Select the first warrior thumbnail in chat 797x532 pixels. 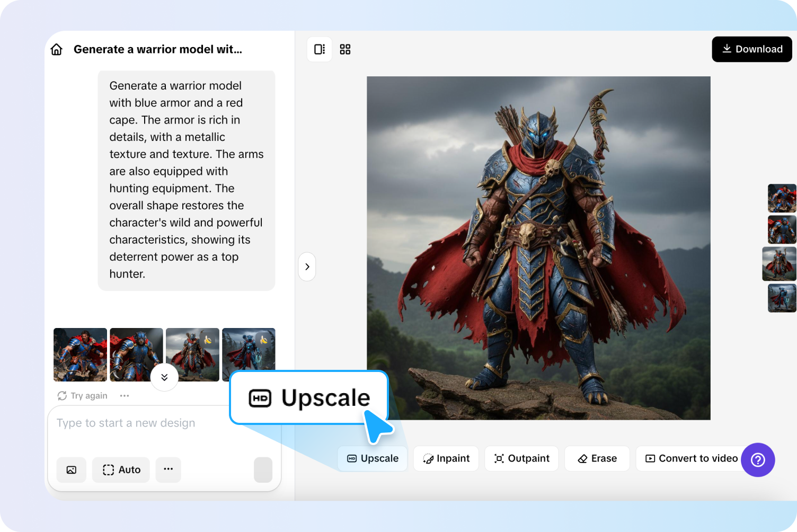[81, 354]
